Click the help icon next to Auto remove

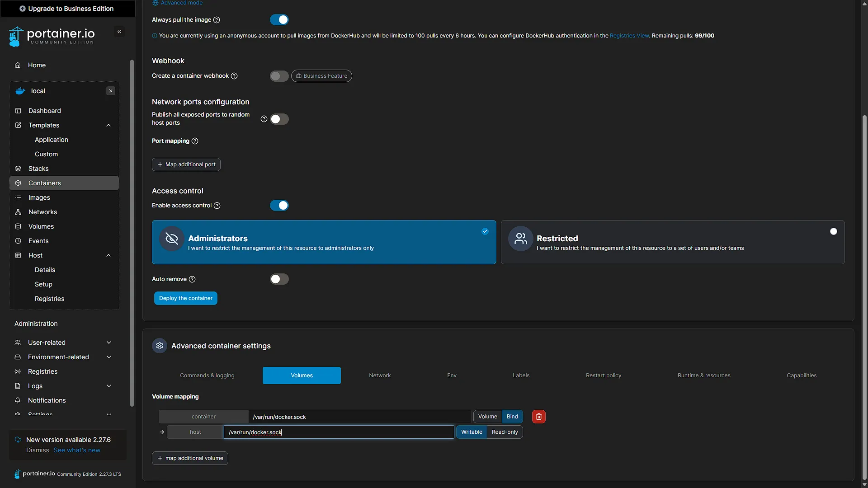(192, 279)
